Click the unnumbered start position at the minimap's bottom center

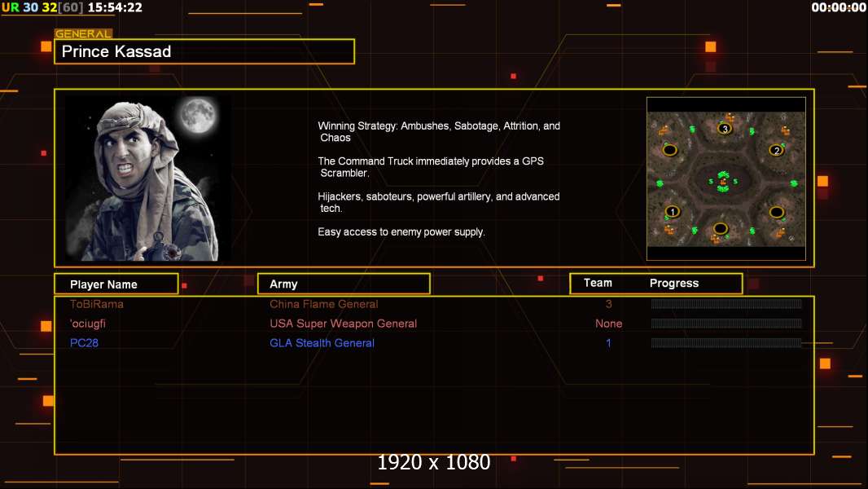click(x=720, y=228)
